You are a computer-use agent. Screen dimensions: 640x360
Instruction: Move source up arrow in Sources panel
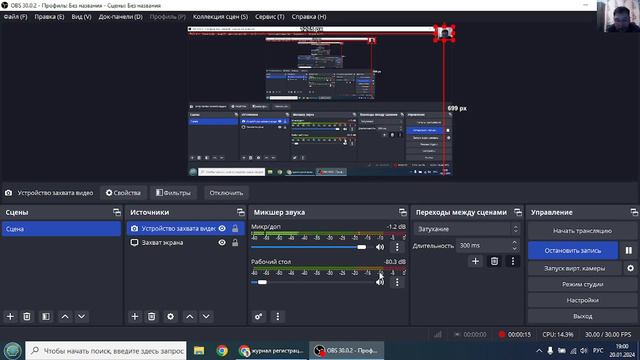tap(190, 316)
